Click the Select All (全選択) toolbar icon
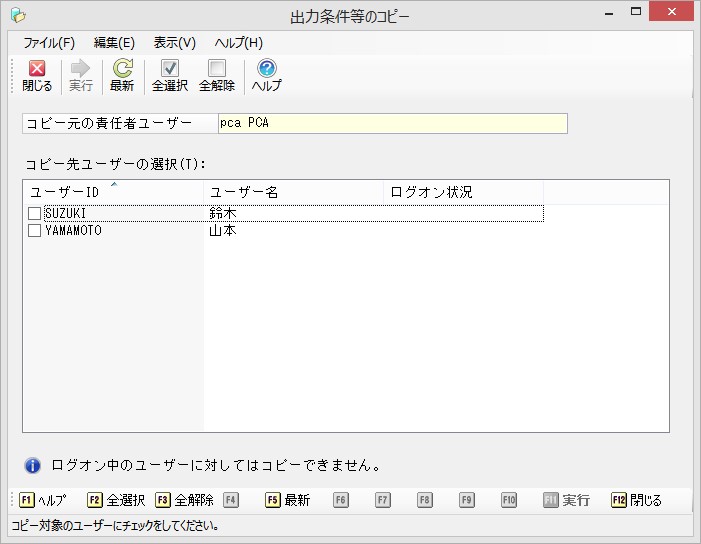This screenshot has height=544, width=701. (x=169, y=69)
